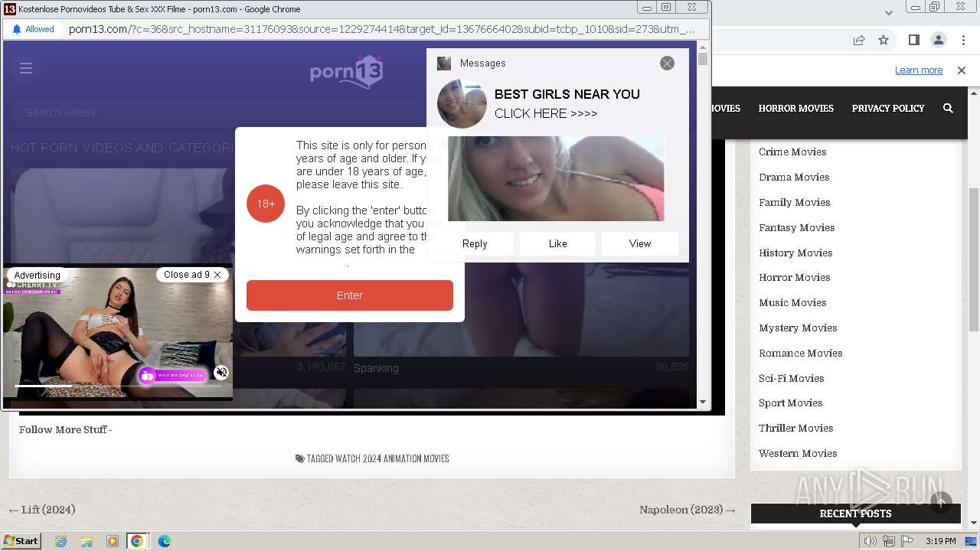980x551 pixels.
Task: Open PRIVACY POLICY nav menu item
Action: (x=888, y=109)
